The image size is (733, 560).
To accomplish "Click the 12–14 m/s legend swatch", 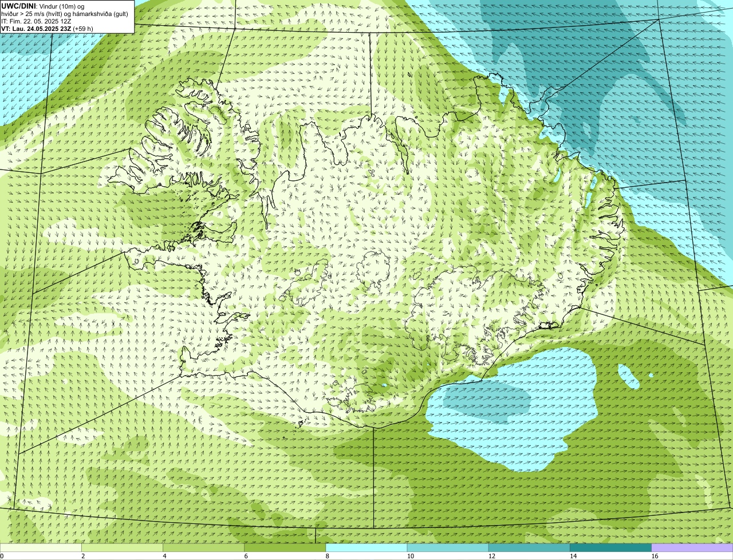I will tap(529, 547).
